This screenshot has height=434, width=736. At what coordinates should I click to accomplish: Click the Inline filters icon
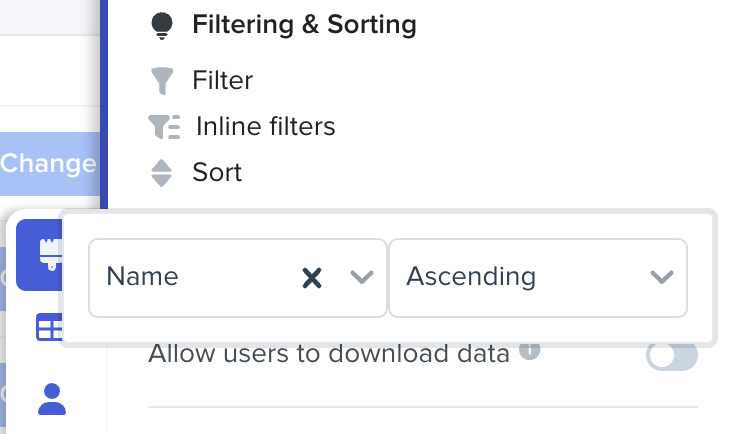(x=163, y=127)
